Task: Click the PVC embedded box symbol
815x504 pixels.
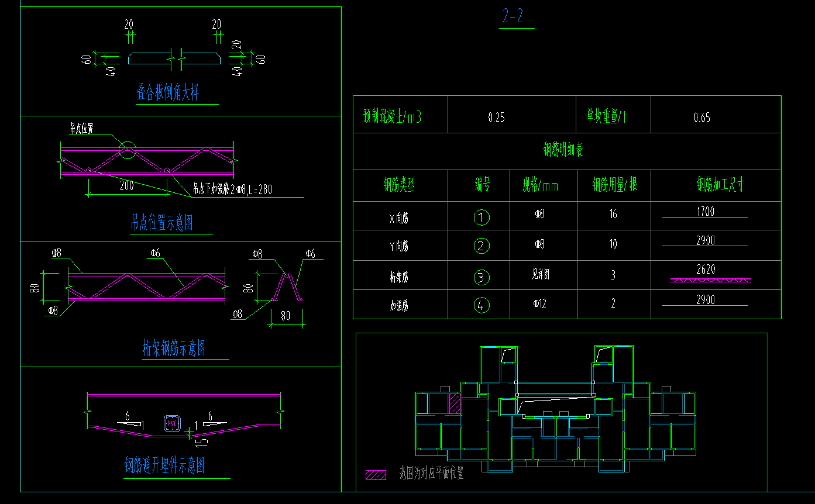Action: click(x=172, y=423)
